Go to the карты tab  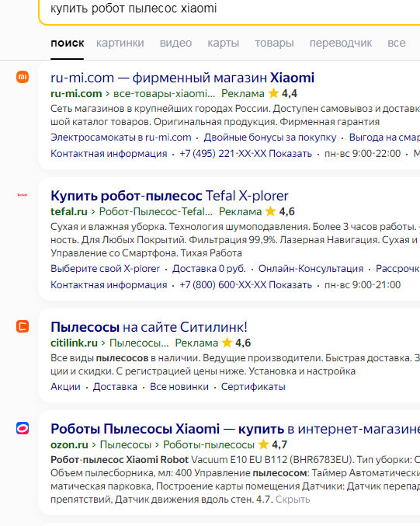click(x=224, y=43)
